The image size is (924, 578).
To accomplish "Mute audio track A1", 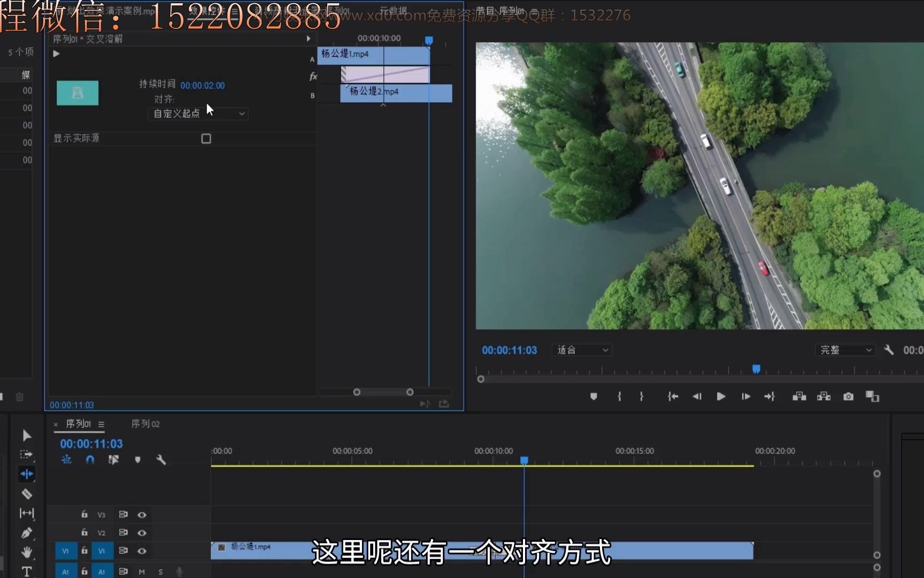I will [142, 572].
